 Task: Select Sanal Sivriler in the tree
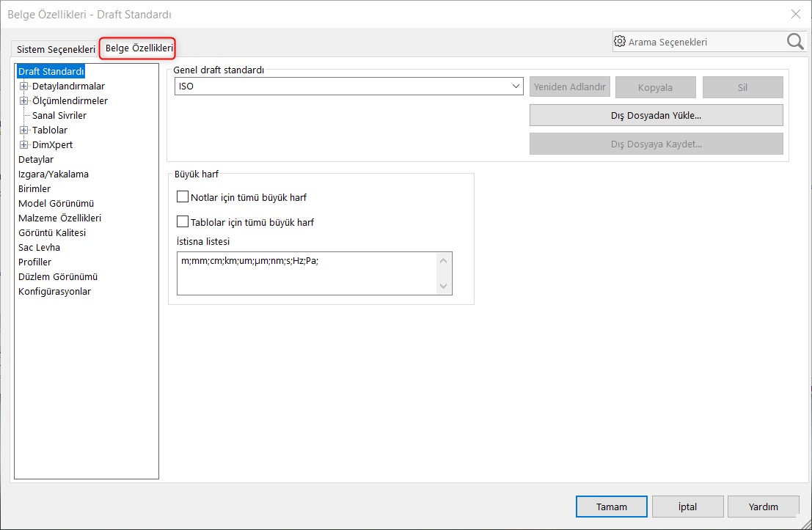pyautogui.click(x=59, y=115)
